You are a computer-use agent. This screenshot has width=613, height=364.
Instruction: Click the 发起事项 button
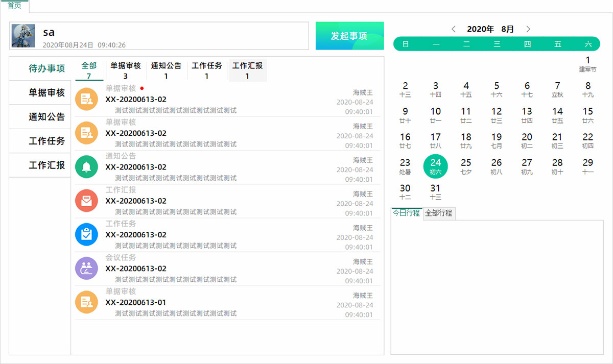pos(349,36)
